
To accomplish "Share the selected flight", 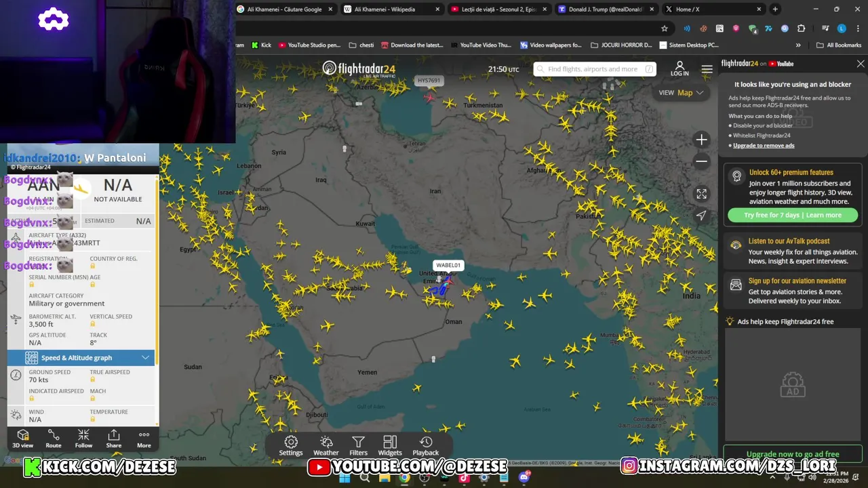I will 114,439.
